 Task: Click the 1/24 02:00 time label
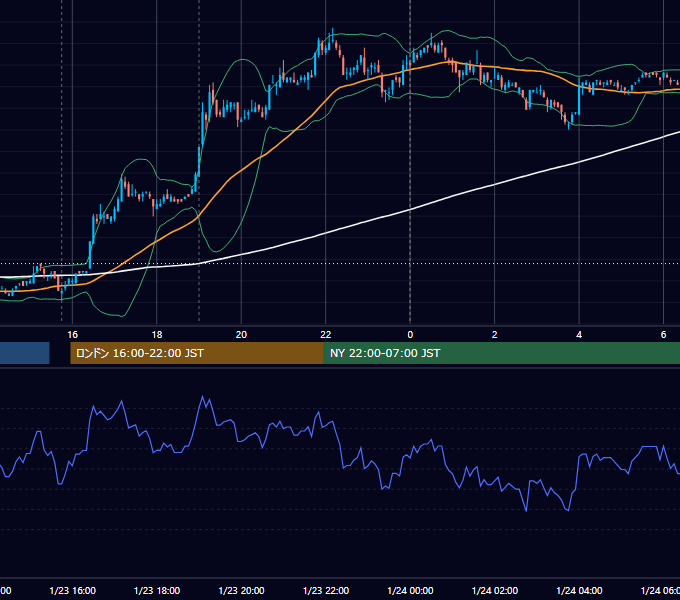click(x=495, y=590)
